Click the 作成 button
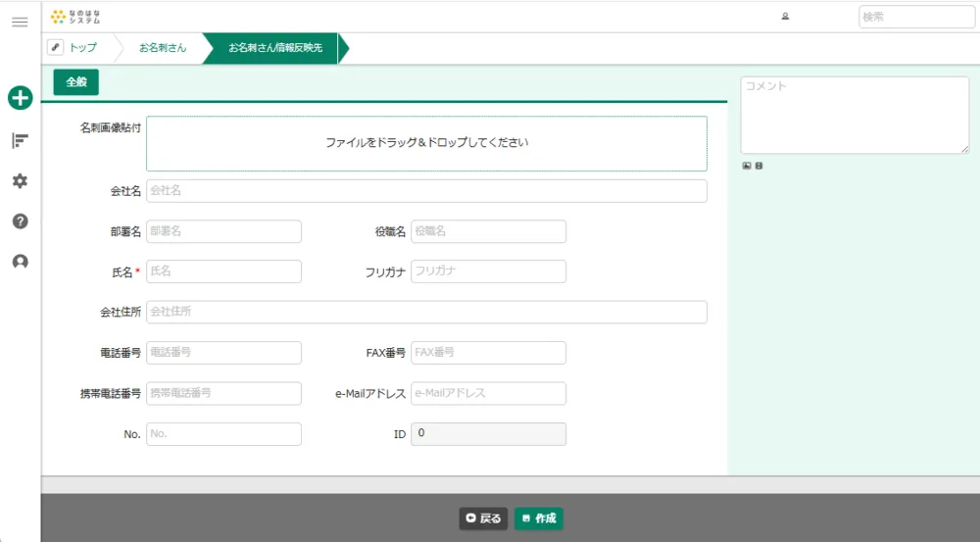This screenshot has width=980, height=542. (539, 518)
